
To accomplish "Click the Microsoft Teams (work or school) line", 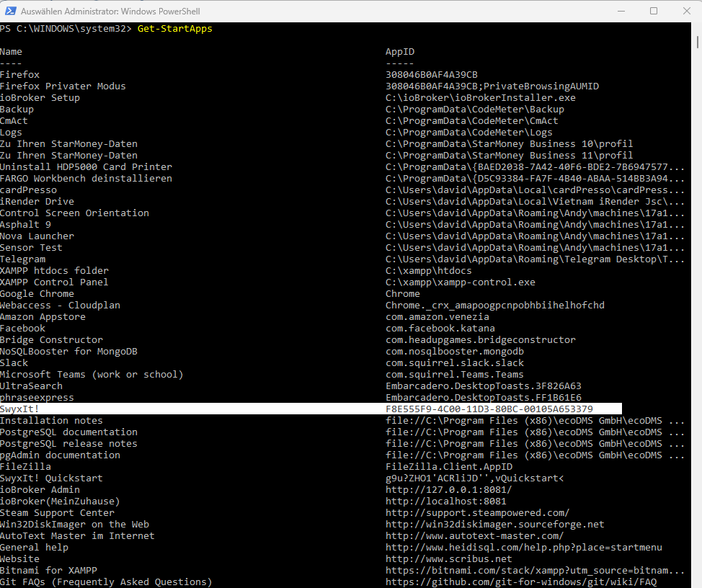I will coord(92,375).
